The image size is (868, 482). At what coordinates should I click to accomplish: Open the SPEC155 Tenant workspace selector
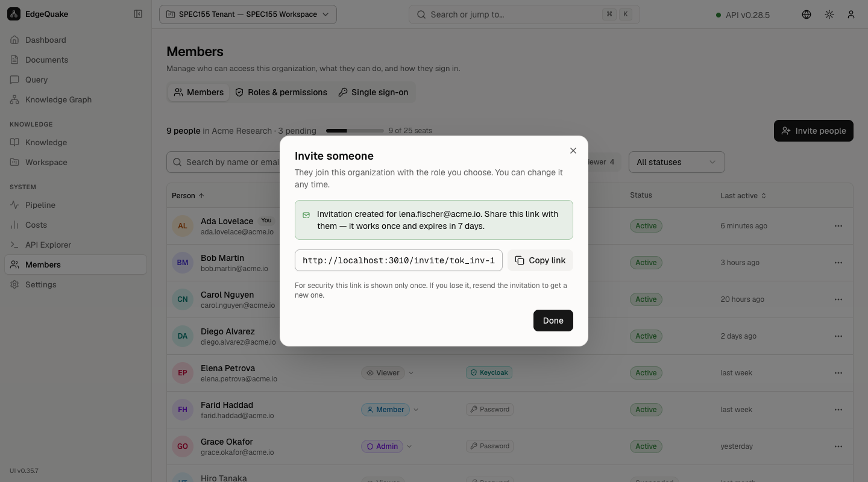click(248, 14)
